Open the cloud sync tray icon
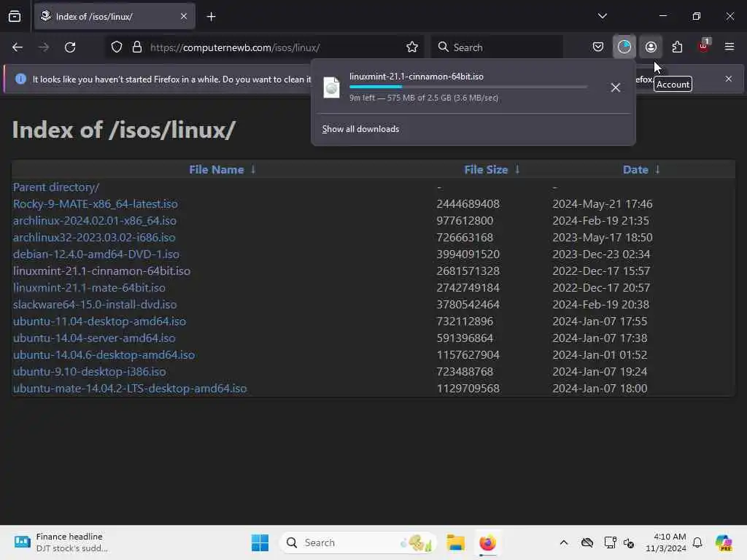The image size is (747, 560). coord(587,542)
